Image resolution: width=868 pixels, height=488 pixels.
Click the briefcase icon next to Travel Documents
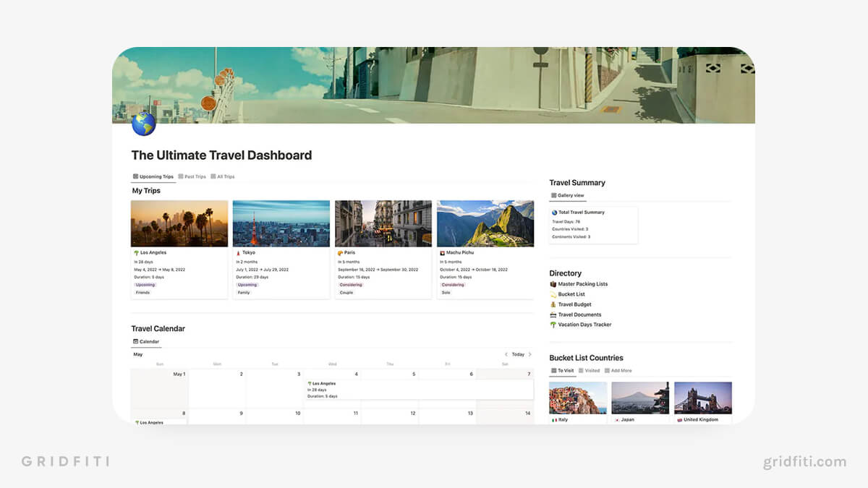pyautogui.click(x=553, y=314)
